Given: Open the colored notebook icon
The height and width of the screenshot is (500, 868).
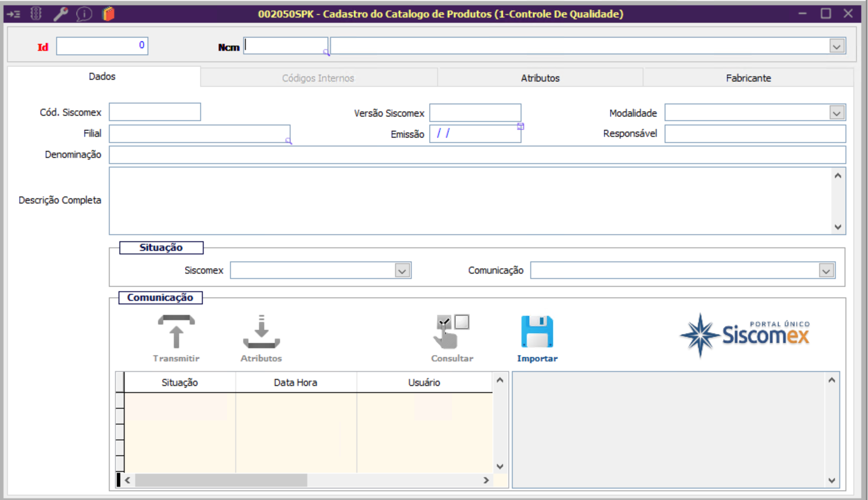Looking at the screenshot, I should (108, 13).
